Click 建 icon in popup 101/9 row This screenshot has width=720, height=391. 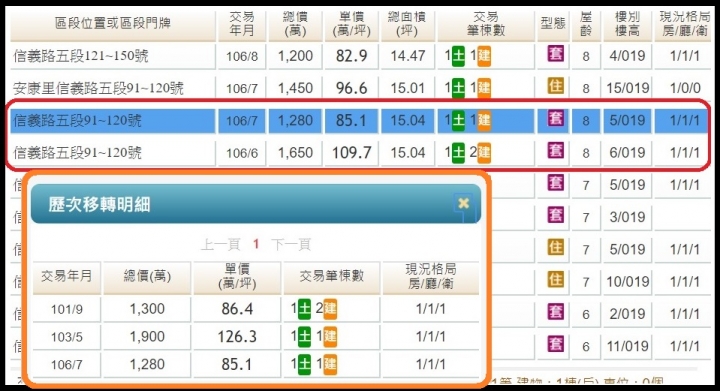330,309
